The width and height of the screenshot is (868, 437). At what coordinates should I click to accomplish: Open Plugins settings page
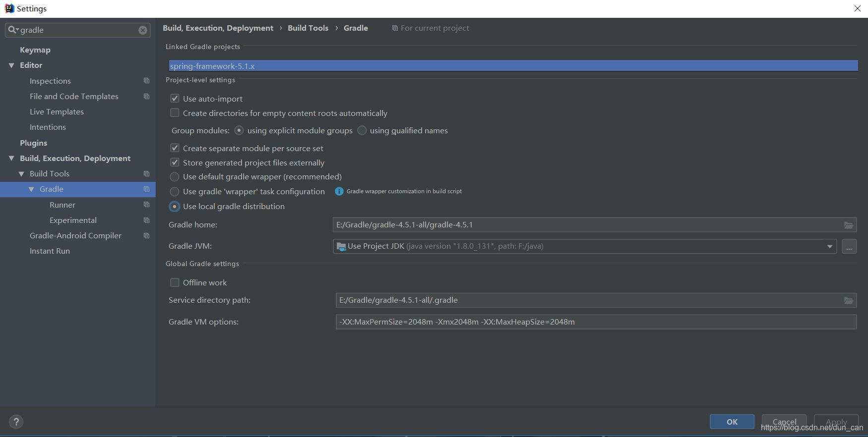click(x=33, y=143)
